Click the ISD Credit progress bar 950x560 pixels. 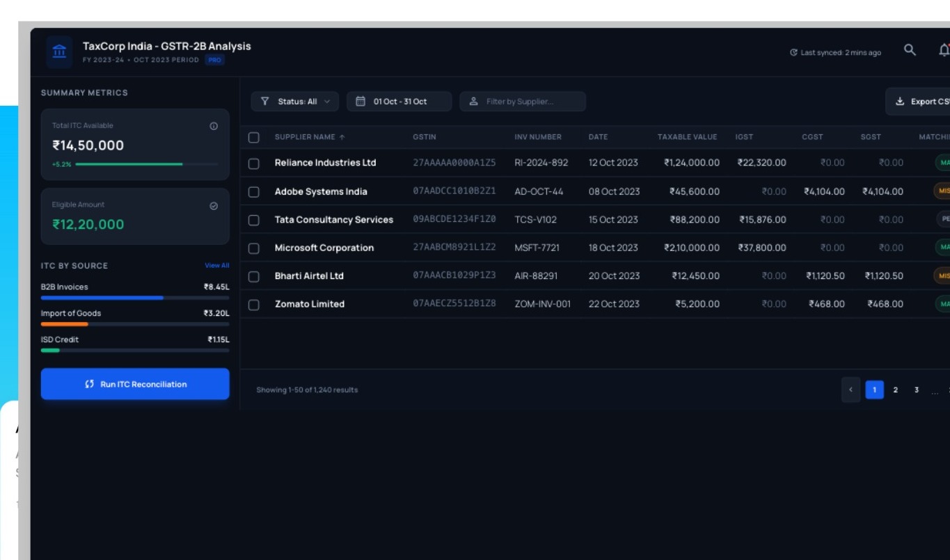pyautogui.click(x=135, y=351)
